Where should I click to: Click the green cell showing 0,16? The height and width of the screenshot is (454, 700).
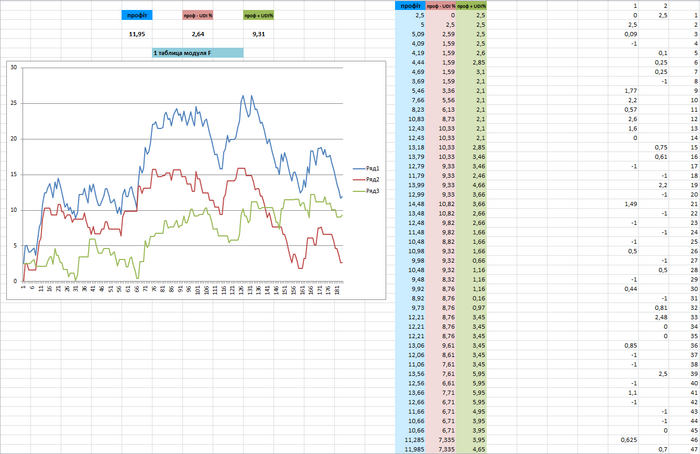pyautogui.click(x=471, y=298)
